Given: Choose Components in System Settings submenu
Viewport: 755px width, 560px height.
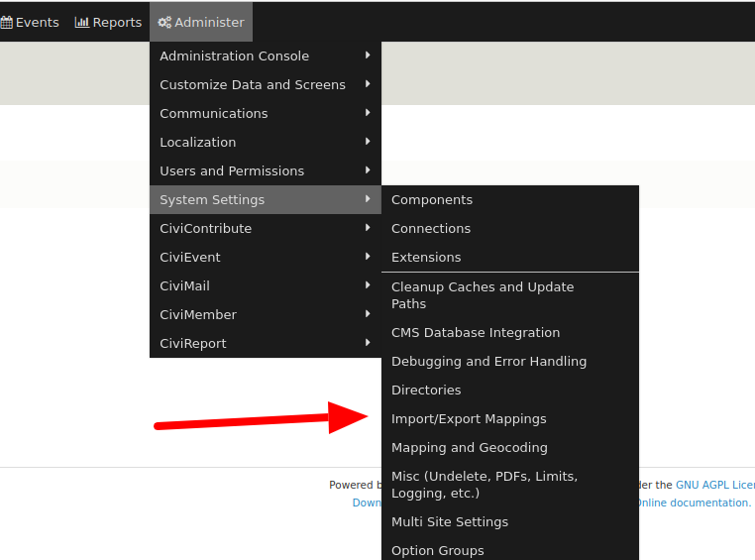Looking at the screenshot, I should click(510, 200).
